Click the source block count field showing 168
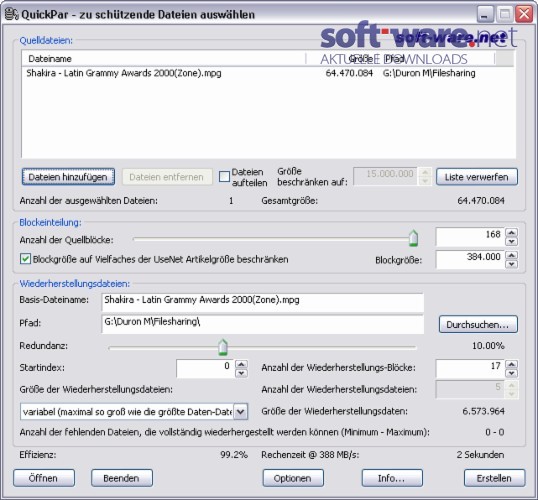The height and width of the screenshot is (500, 538). (x=470, y=237)
